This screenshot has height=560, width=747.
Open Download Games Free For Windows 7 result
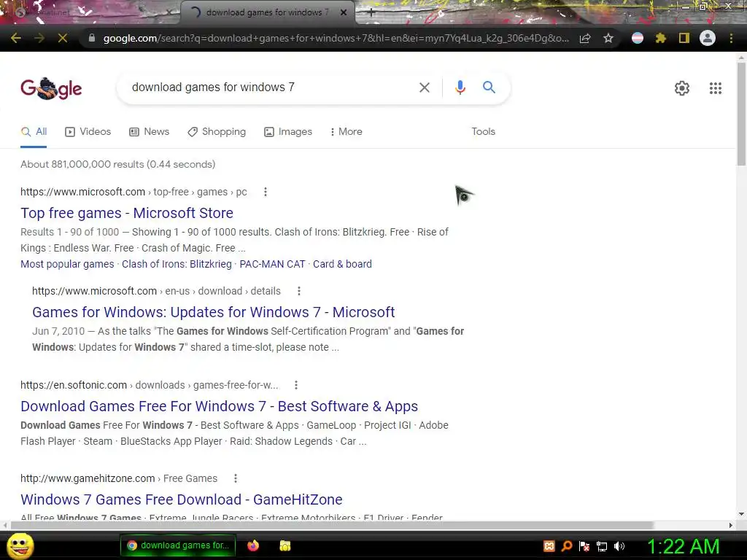click(219, 406)
